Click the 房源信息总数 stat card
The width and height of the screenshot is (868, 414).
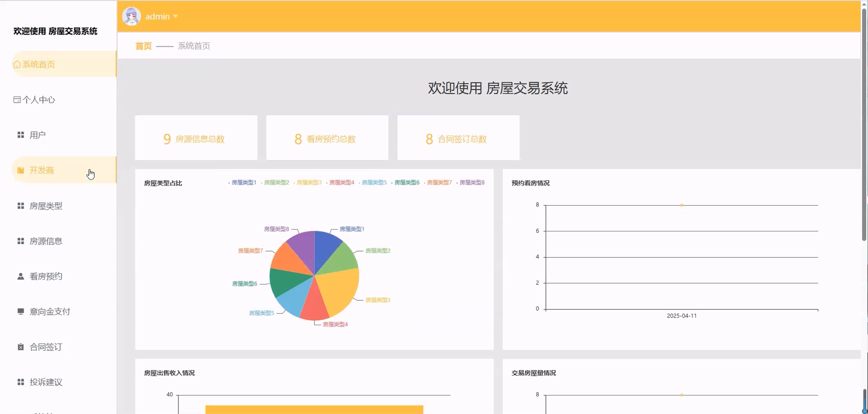[x=196, y=138]
